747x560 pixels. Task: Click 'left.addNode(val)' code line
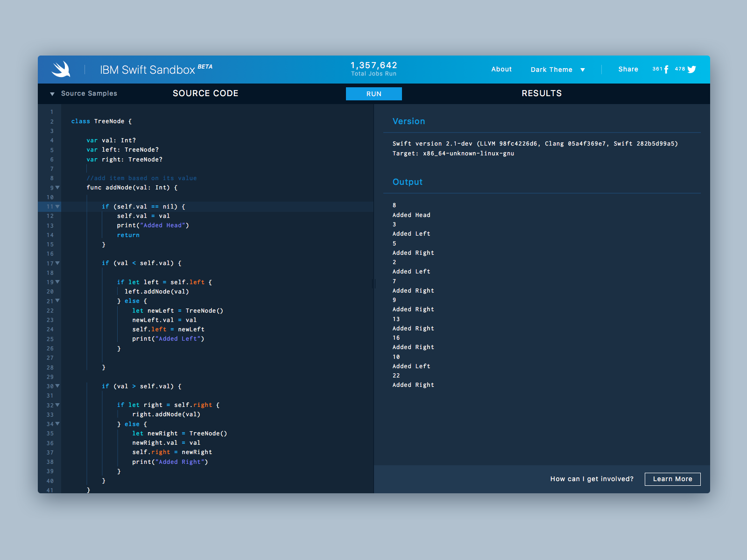[x=157, y=292]
